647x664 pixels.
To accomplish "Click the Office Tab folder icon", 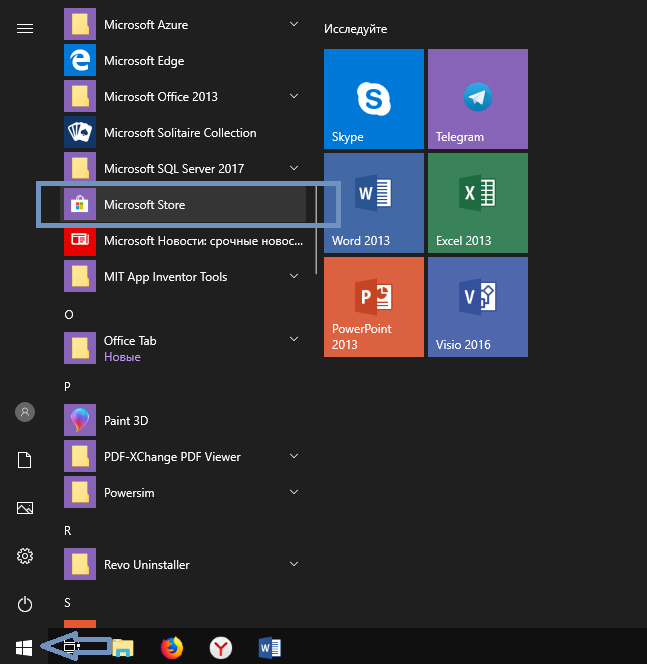I will (80, 348).
